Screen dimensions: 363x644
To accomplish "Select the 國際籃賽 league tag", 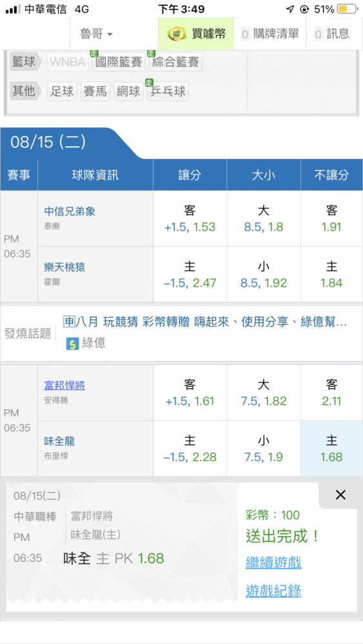I will 119,62.
